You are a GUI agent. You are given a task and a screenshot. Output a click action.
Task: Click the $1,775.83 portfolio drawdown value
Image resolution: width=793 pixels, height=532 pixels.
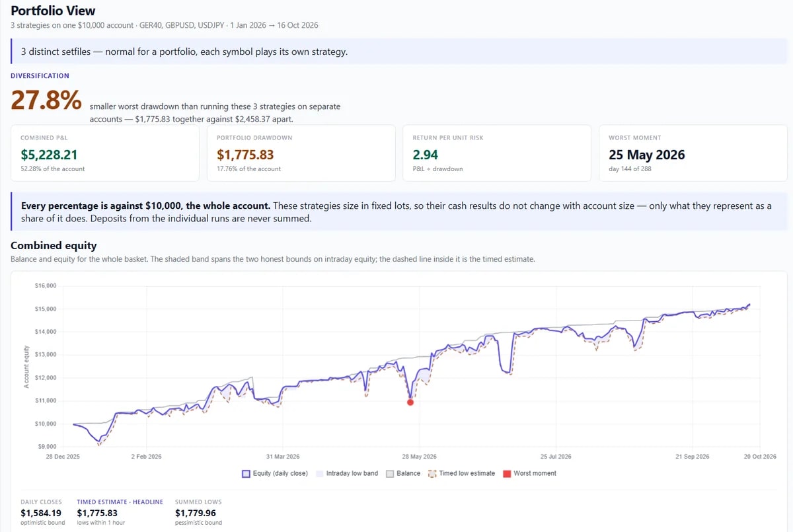tap(245, 155)
